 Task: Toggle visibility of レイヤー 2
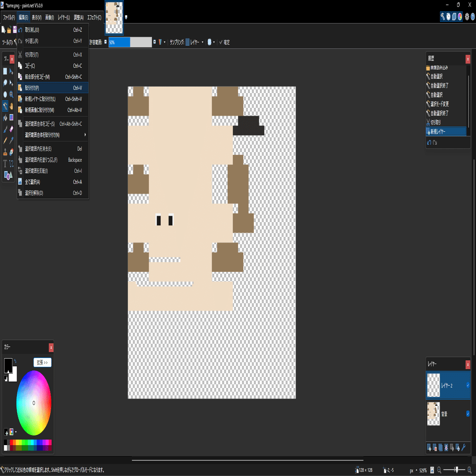click(x=468, y=385)
